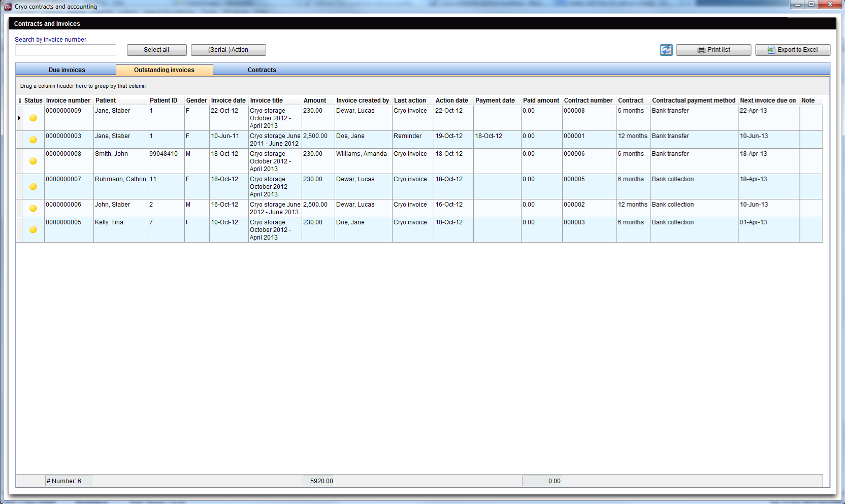Click the yellow status dot for invoice 0000000009
This screenshot has height=504, width=845.
(33, 118)
